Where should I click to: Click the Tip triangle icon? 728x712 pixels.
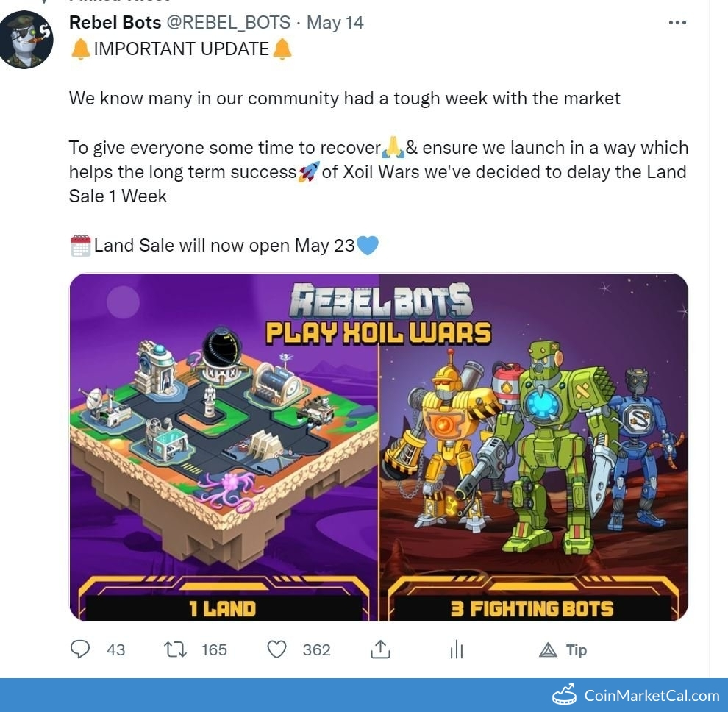point(548,649)
